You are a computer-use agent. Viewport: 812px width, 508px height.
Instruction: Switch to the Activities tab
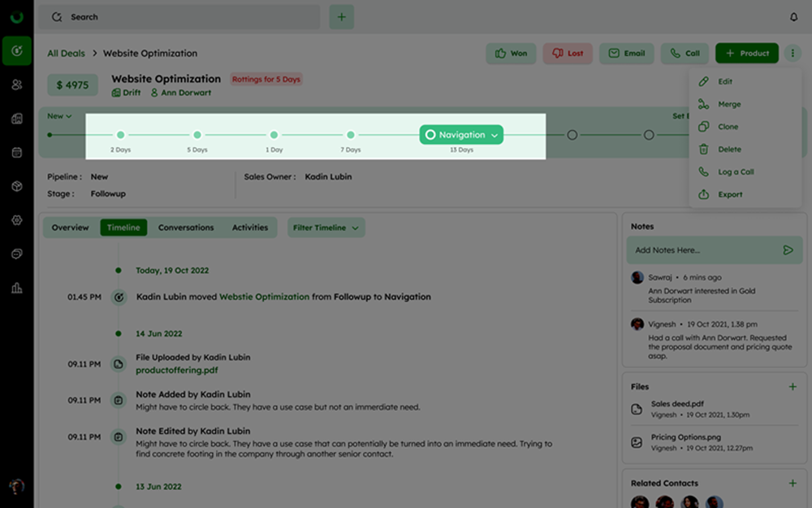tap(249, 228)
